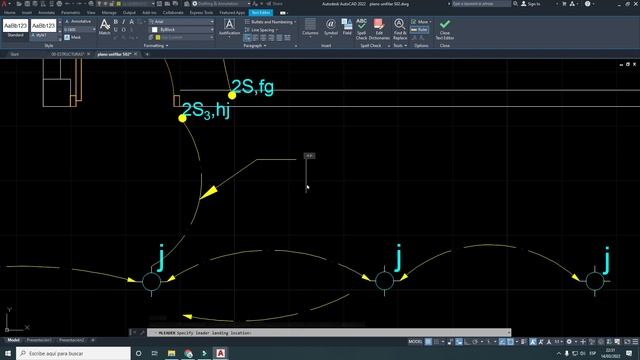Click the Windows Start button
640x360 pixels.
click(x=8, y=353)
